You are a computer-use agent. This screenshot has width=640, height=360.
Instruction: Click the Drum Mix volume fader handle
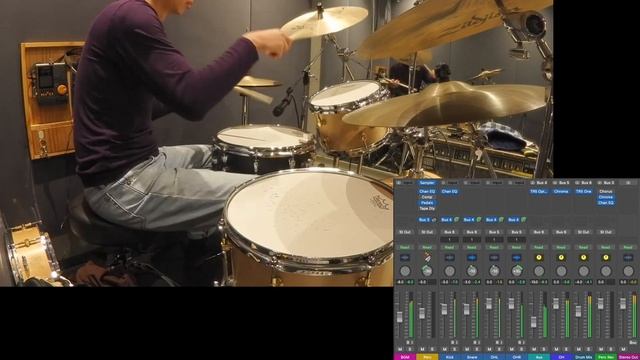[578, 311]
